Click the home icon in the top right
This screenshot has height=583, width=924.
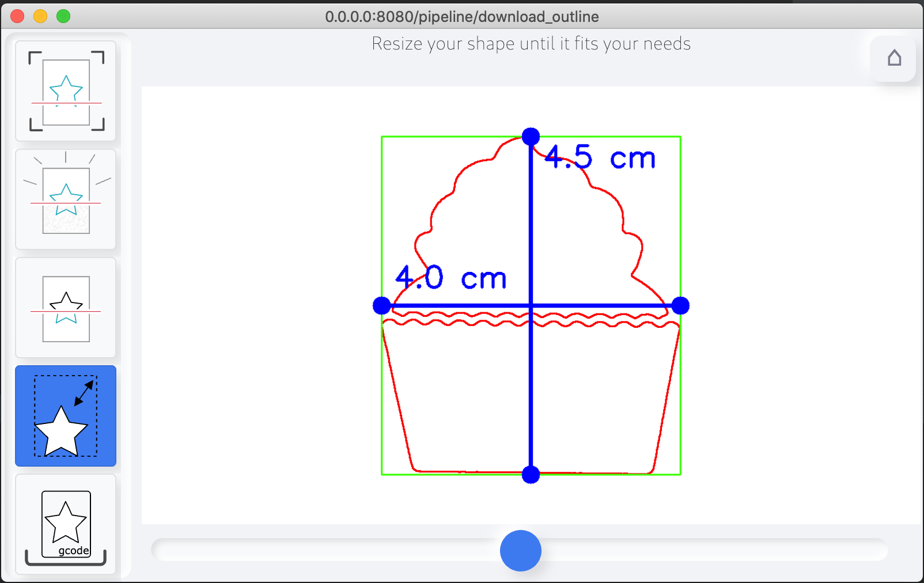[893, 58]
